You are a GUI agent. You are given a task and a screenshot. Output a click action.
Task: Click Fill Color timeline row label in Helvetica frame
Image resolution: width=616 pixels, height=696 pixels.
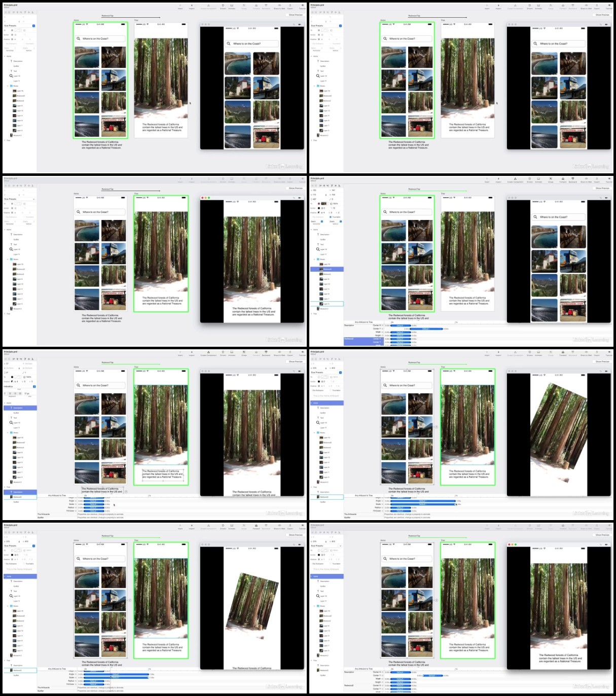[70, 511]
